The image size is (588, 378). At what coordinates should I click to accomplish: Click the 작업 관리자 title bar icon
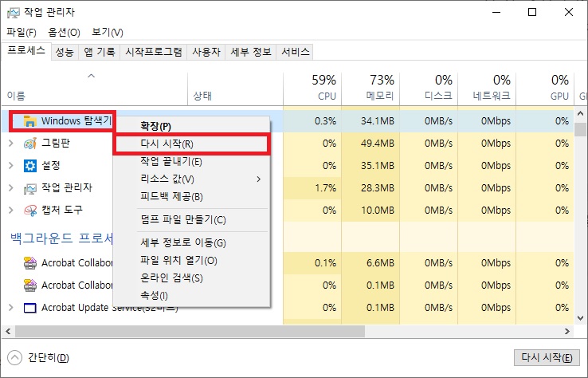click(x=13, y=13)
